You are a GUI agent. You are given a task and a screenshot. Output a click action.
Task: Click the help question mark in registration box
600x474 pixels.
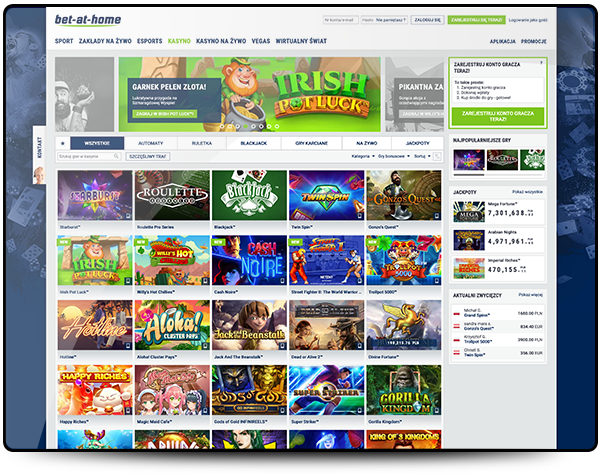(541, 63)
